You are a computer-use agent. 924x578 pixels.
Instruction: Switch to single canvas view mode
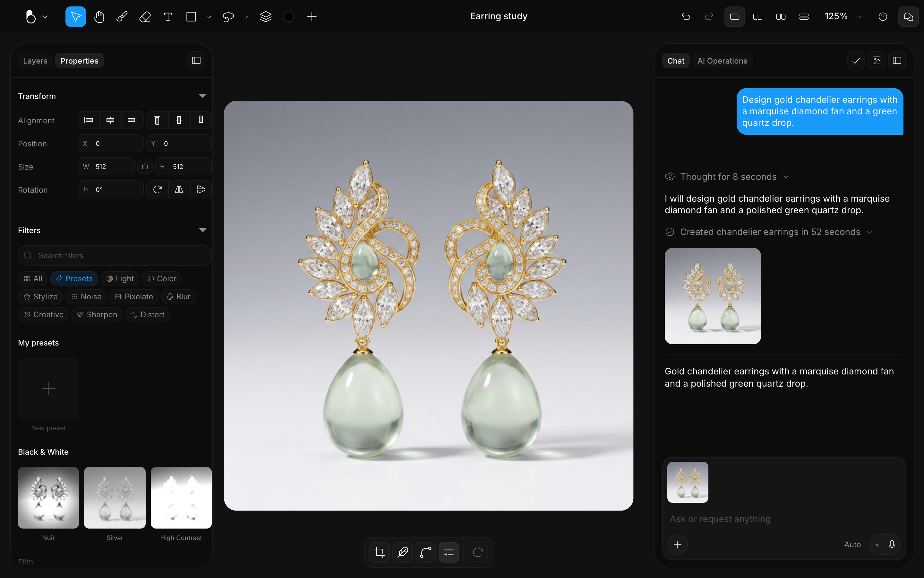tap(735, 16)
